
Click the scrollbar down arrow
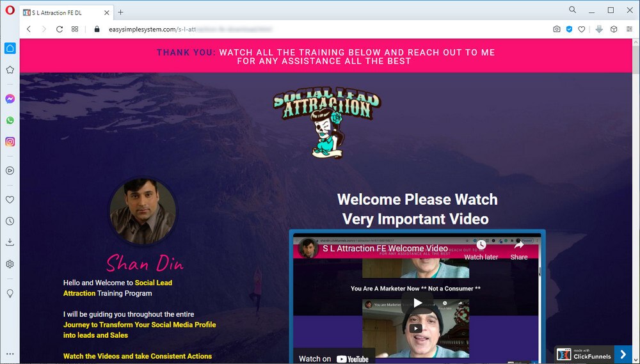(636, 360)
